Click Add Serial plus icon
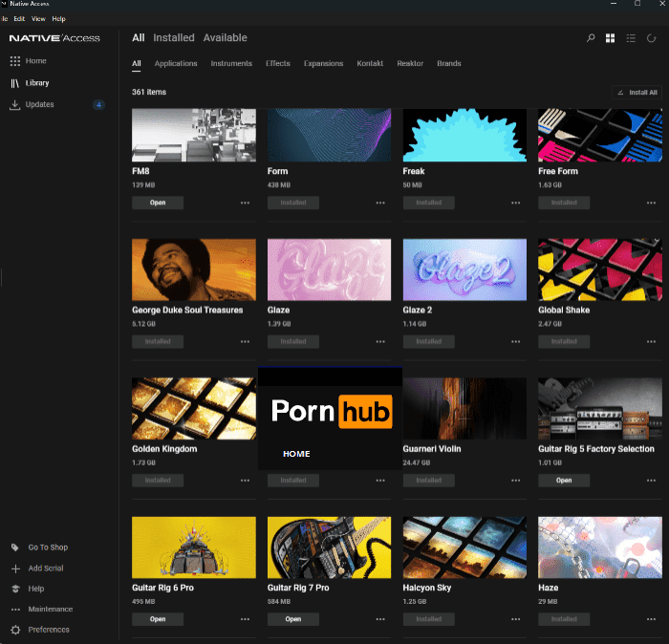 15,569
